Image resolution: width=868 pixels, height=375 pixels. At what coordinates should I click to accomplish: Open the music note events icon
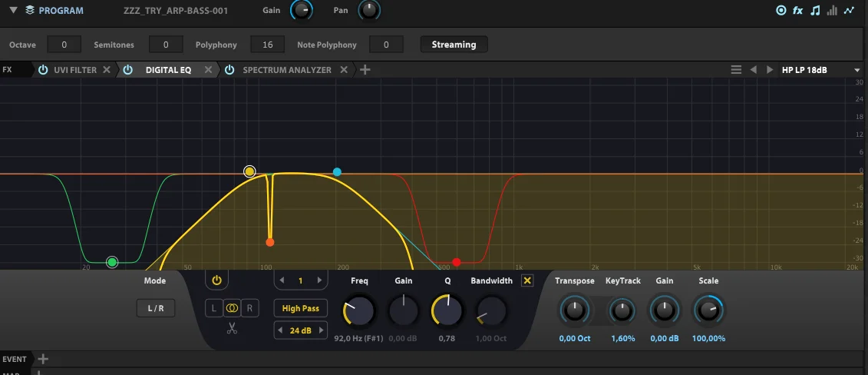(x=815, y=10)
